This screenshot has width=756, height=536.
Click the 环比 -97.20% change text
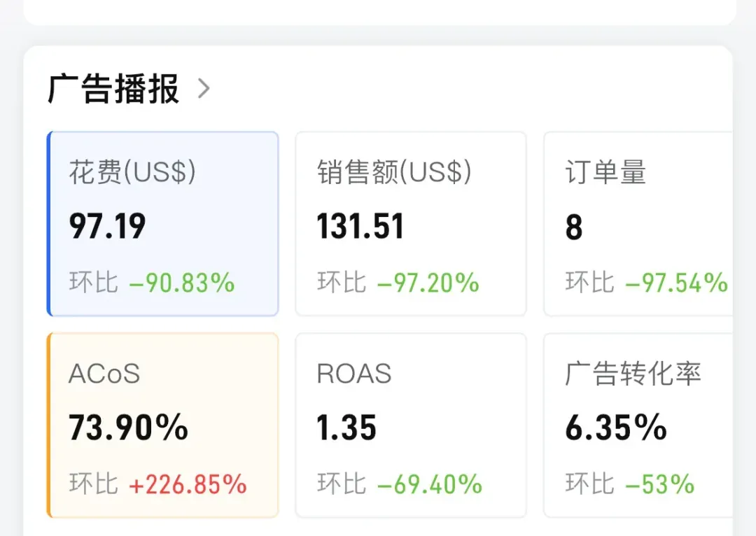398,283
